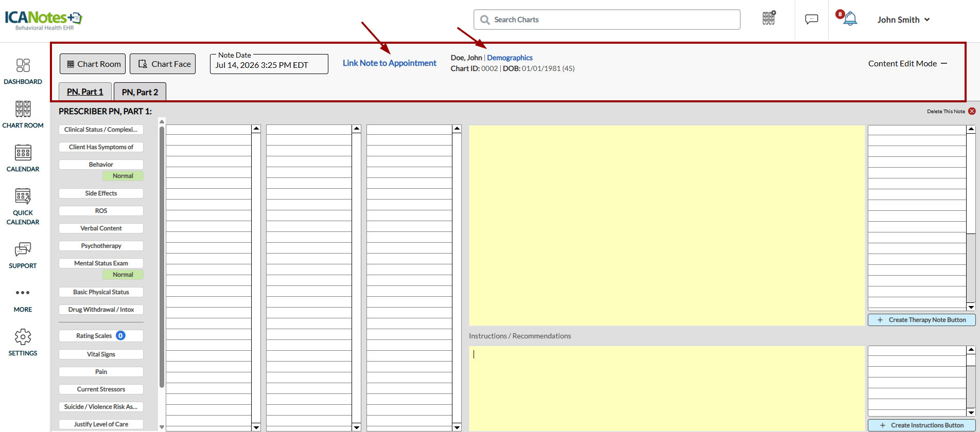Switch to PN, Part 2 tab
The height and width of the screenshot is (432, 980).
(140, 92)
